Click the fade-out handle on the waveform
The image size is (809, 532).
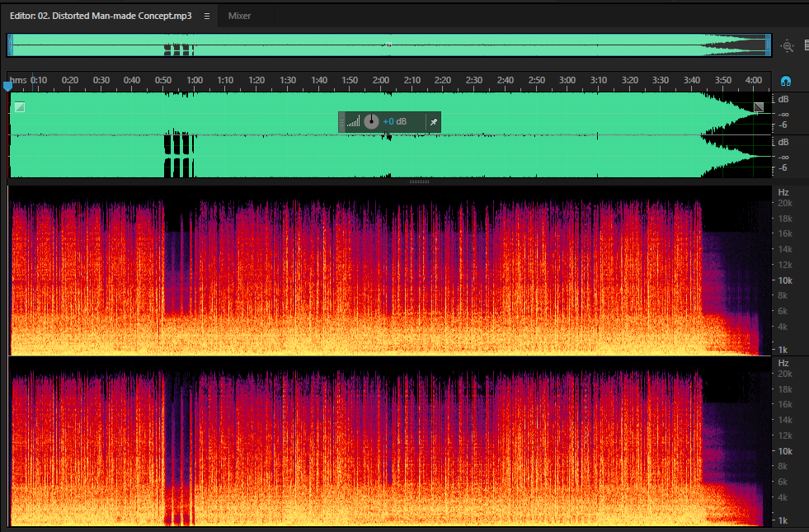759,107
